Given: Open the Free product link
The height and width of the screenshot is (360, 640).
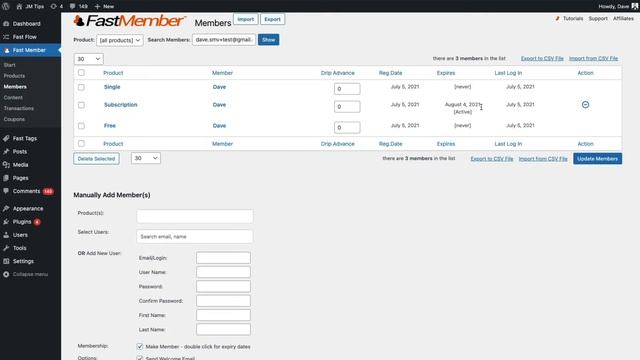Looking at the screenshot, I should coord(109,126).
